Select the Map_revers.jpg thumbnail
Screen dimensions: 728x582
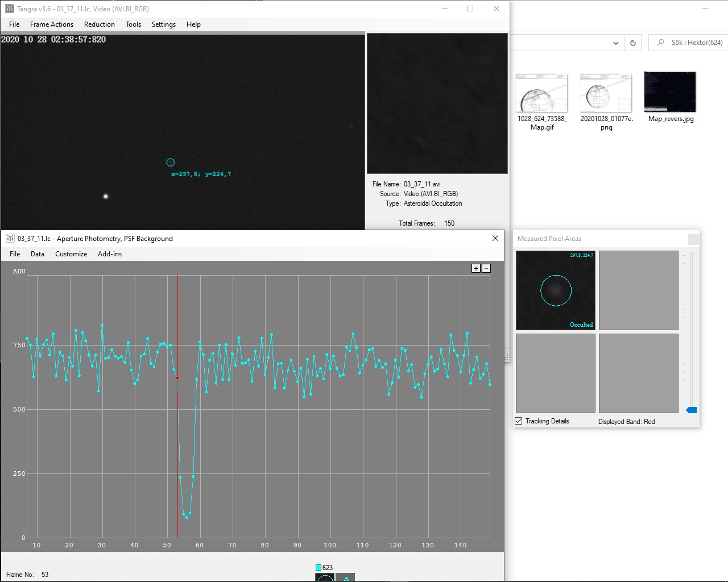point(670,92)
